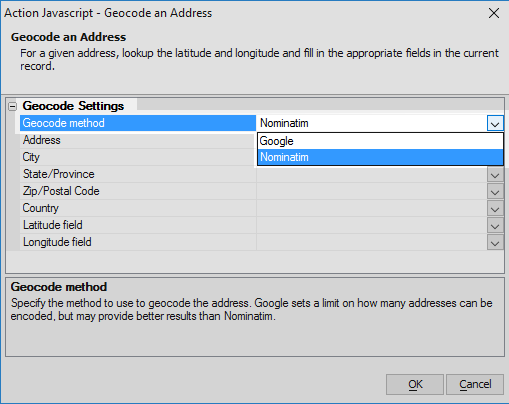Click the Latitude field value cell
The image size is (509, 404).
(372, 225)
